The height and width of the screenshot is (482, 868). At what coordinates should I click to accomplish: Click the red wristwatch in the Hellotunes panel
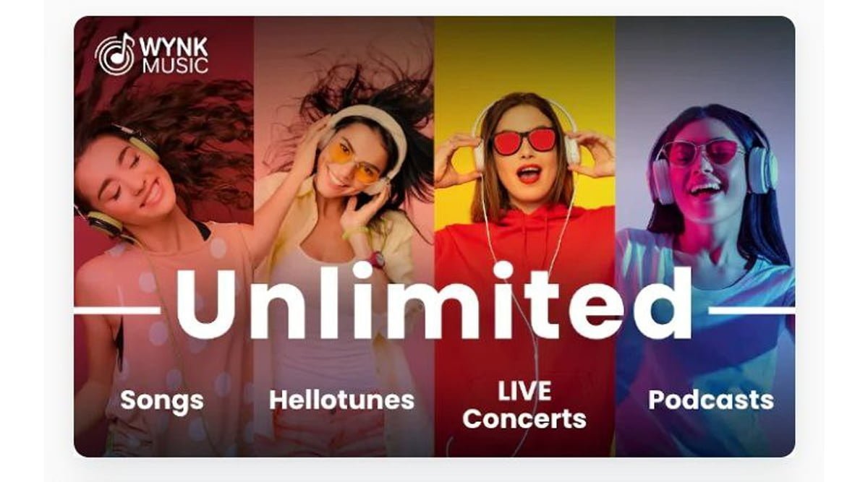tap(377, 259)
